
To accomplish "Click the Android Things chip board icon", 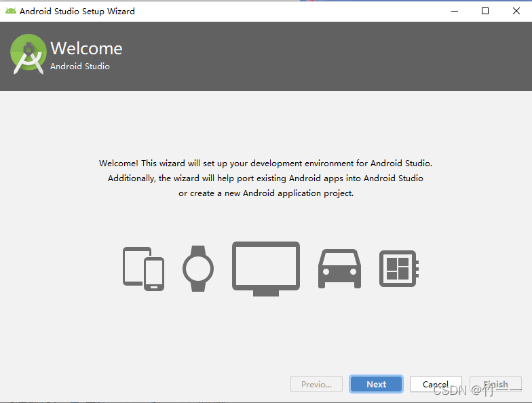I will [399, 269].
